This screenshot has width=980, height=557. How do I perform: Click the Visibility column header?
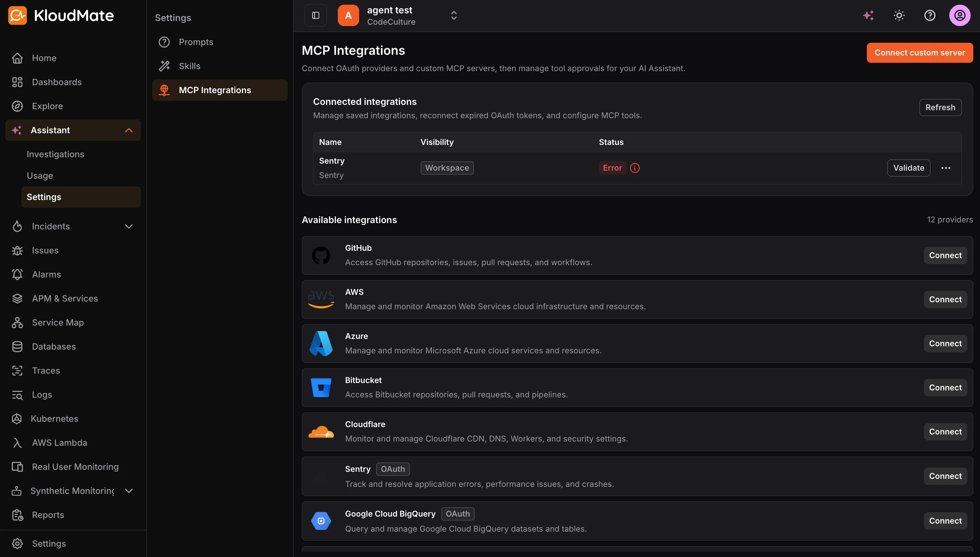[437, 142]
